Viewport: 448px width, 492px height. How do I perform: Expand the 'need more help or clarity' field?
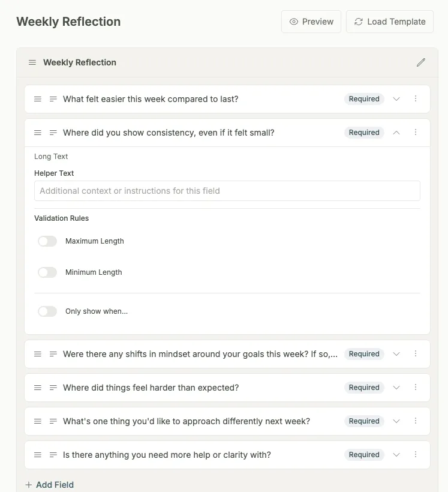pyautogui.click(x=396, y=455)
